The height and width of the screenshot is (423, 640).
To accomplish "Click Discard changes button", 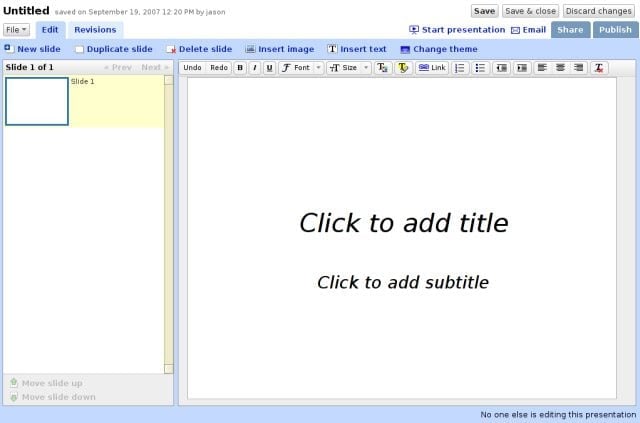I will pos(598,11).
